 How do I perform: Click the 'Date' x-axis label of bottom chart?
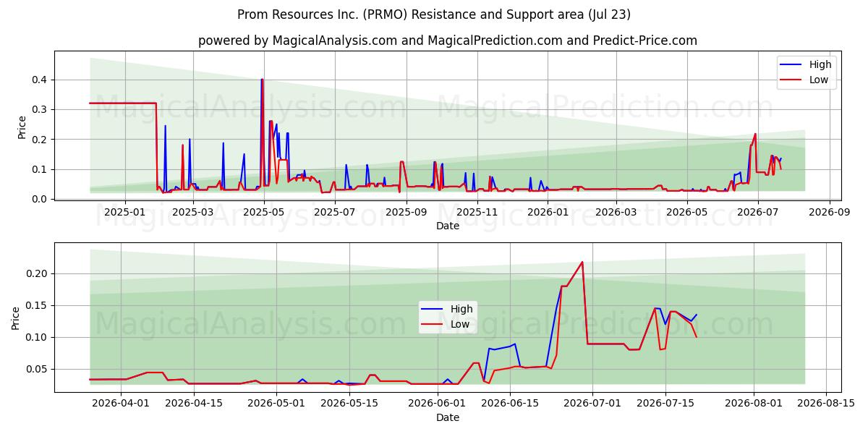(x=447, y=417)
